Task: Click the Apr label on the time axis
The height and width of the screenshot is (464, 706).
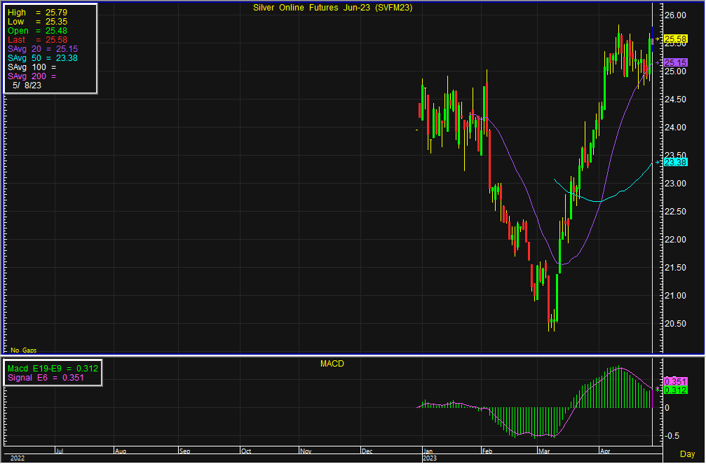Action: pos(606,452)
